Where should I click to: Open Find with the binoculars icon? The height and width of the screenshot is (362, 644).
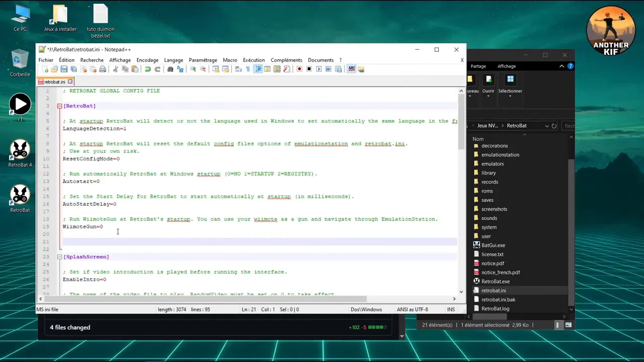click(x=170, y=69)
